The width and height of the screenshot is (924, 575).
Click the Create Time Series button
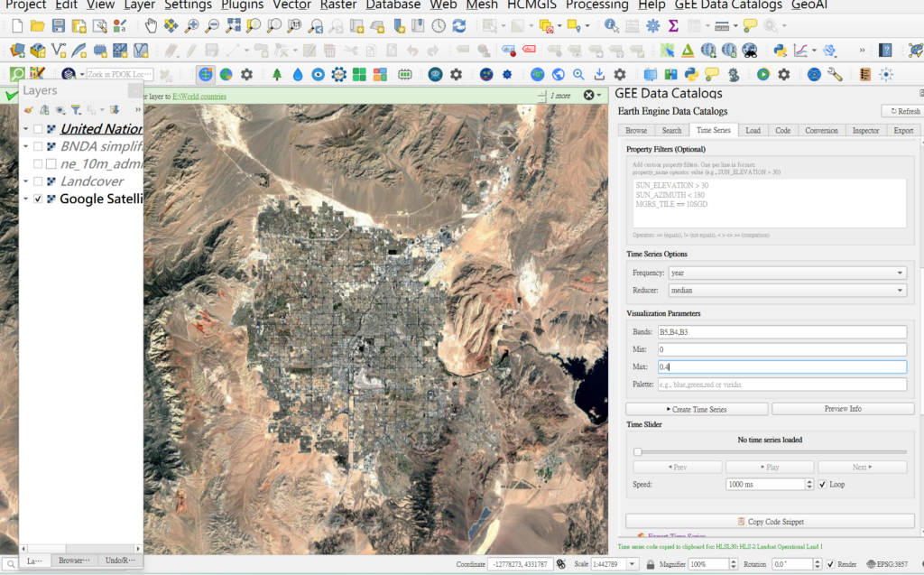click(x=697, y=409)
